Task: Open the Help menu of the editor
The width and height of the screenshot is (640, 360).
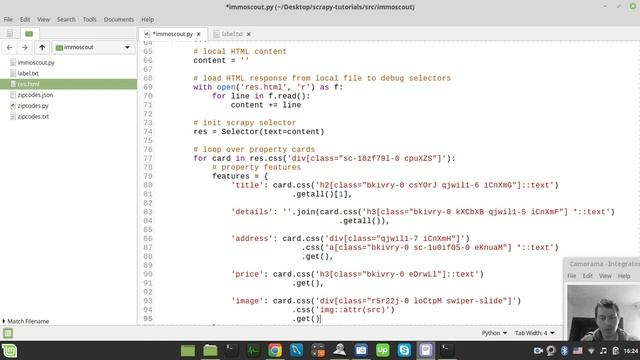Action: (x=147, y=19)
